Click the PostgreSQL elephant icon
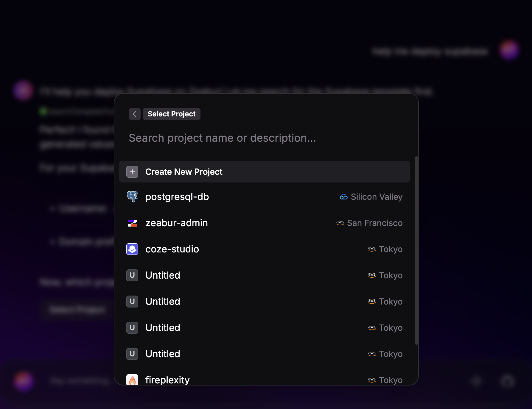This screenshot has height=409, width=532. 132,196
